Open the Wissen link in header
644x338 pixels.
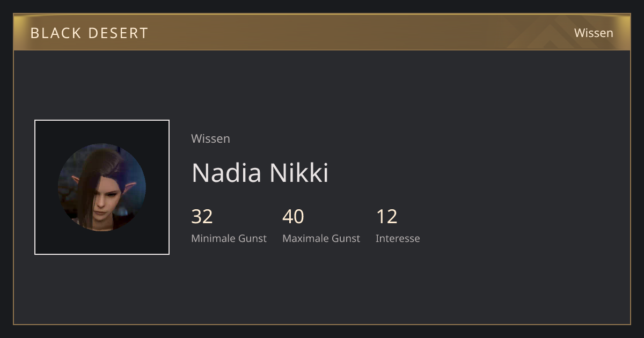point(594,33)
